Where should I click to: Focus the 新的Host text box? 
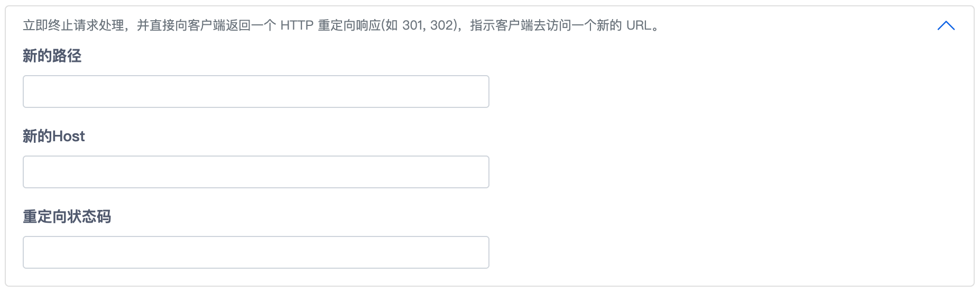(x=256, y=172)
